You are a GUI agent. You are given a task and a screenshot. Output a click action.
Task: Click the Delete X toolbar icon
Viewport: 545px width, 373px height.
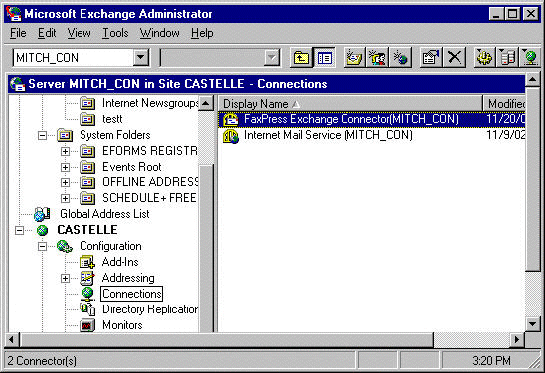tap(454, 58)
